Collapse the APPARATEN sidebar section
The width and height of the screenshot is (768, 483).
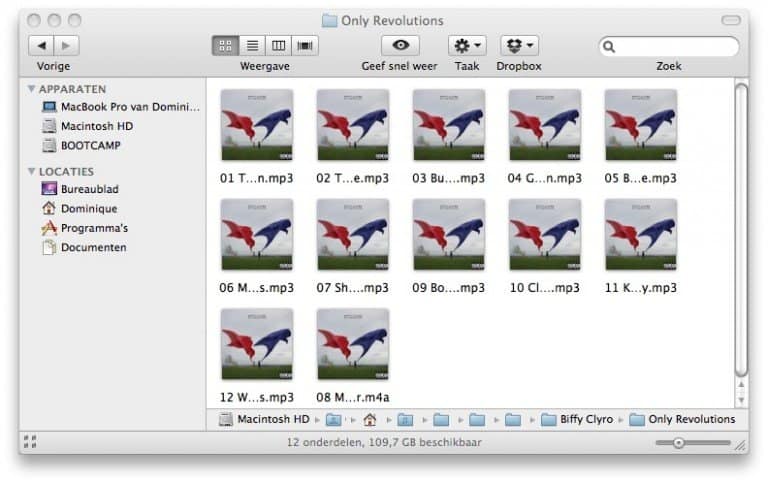(x=31, y=89)
